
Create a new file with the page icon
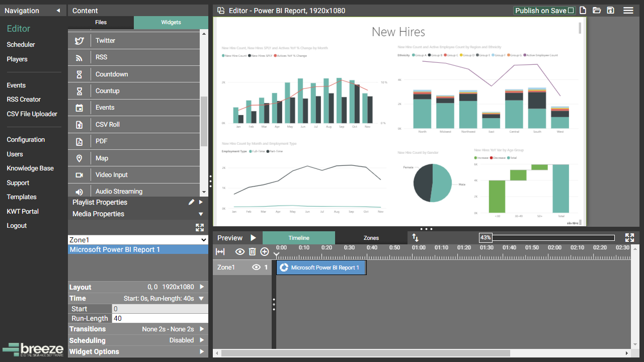pos(583,11)
